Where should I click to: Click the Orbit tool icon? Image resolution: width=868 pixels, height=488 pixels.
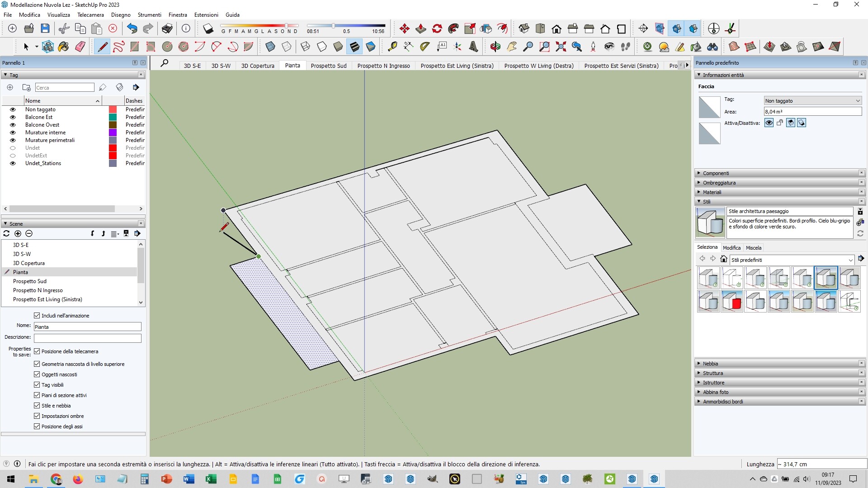495,47
